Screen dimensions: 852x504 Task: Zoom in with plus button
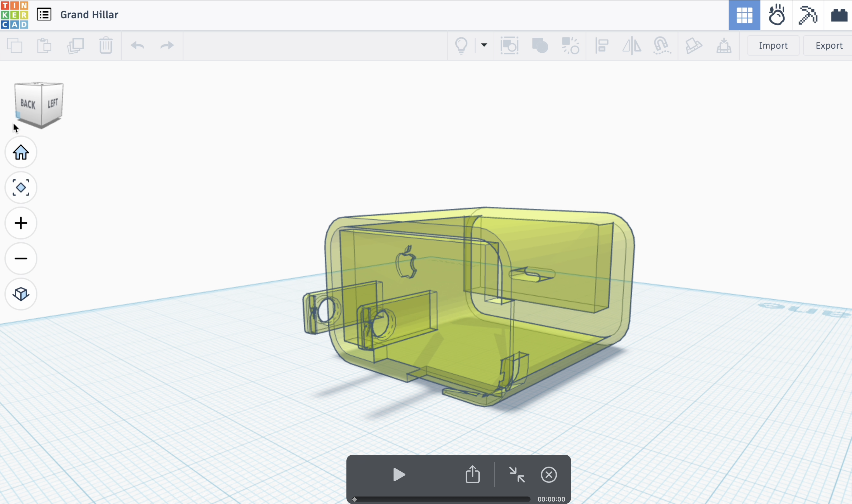click(x=21, y=223)
